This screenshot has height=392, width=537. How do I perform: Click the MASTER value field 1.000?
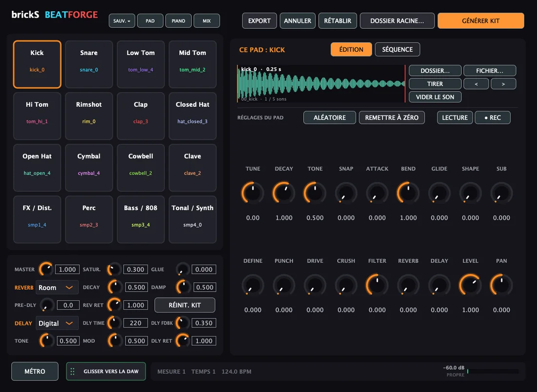(67, 270)
